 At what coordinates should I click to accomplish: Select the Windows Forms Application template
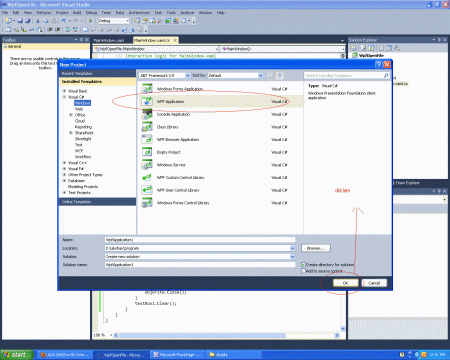[x=221, y=89]
